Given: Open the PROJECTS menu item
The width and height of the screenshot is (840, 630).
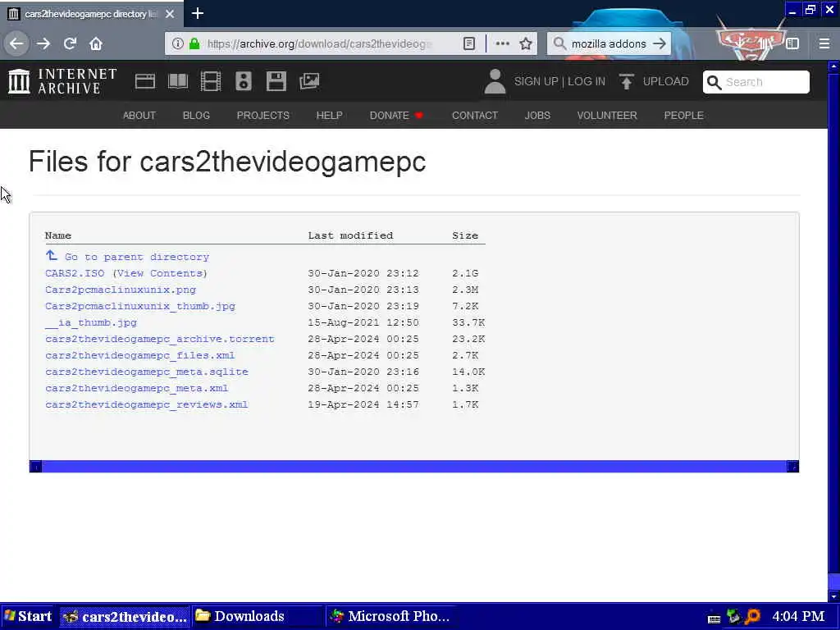Looking at the screenshot, I should (x=263, y=115).
